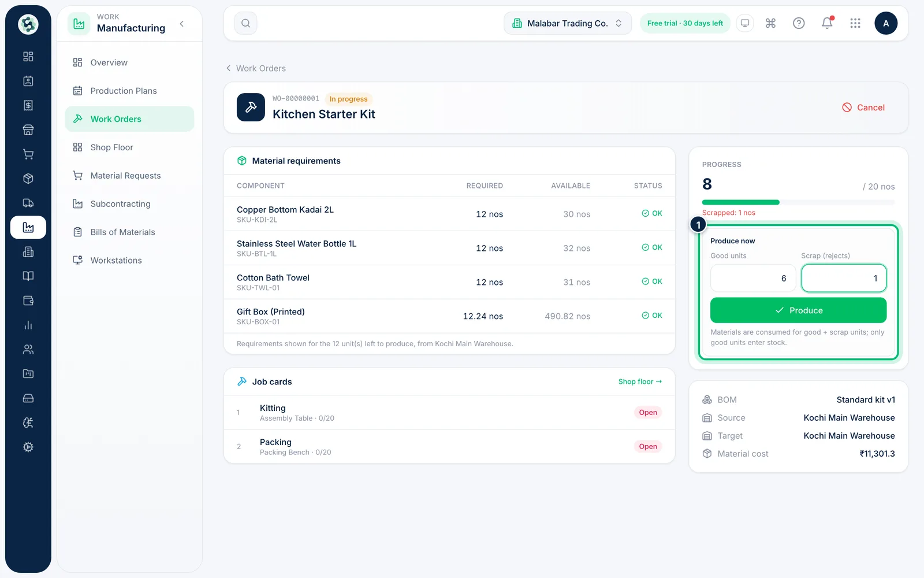Open Material Requests in sidebar
Screen dimensions: 924x578
click(129, 176)
